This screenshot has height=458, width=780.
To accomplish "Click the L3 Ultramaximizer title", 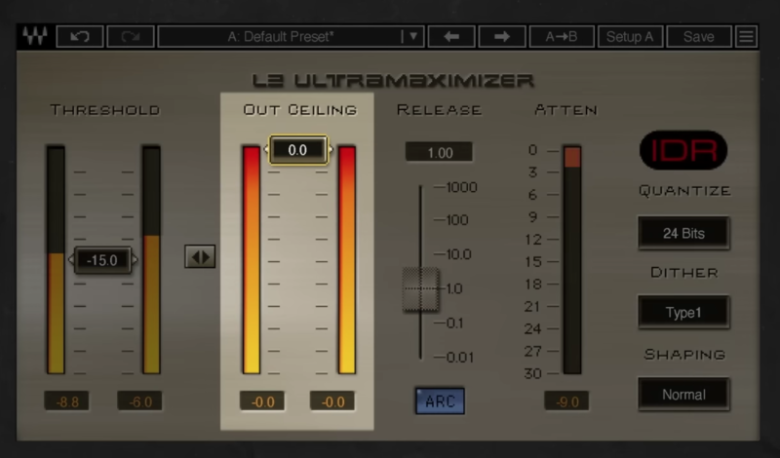I will pyautogui.click(x=393, y=81).
